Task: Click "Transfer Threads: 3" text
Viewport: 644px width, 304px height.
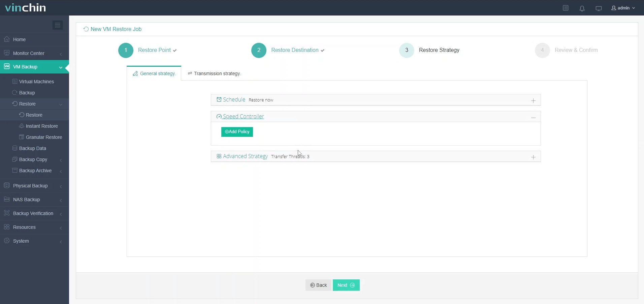Action: 290,156
